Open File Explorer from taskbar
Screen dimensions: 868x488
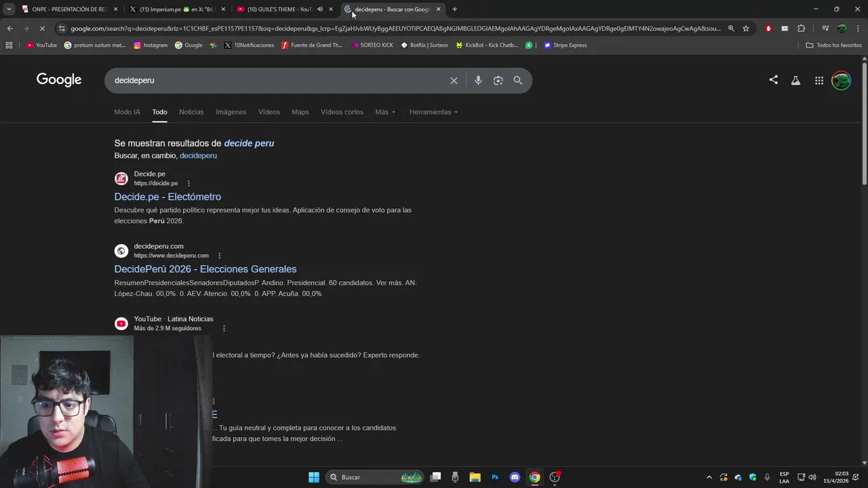[475, 477]
